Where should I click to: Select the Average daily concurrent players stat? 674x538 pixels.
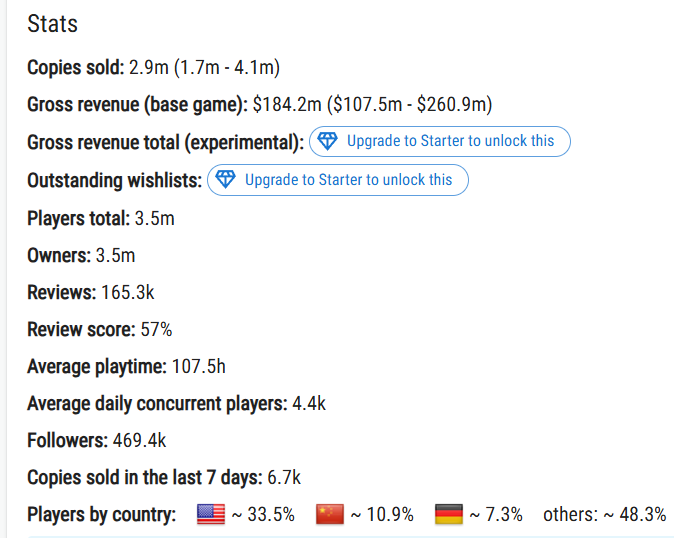coord(176,403)
